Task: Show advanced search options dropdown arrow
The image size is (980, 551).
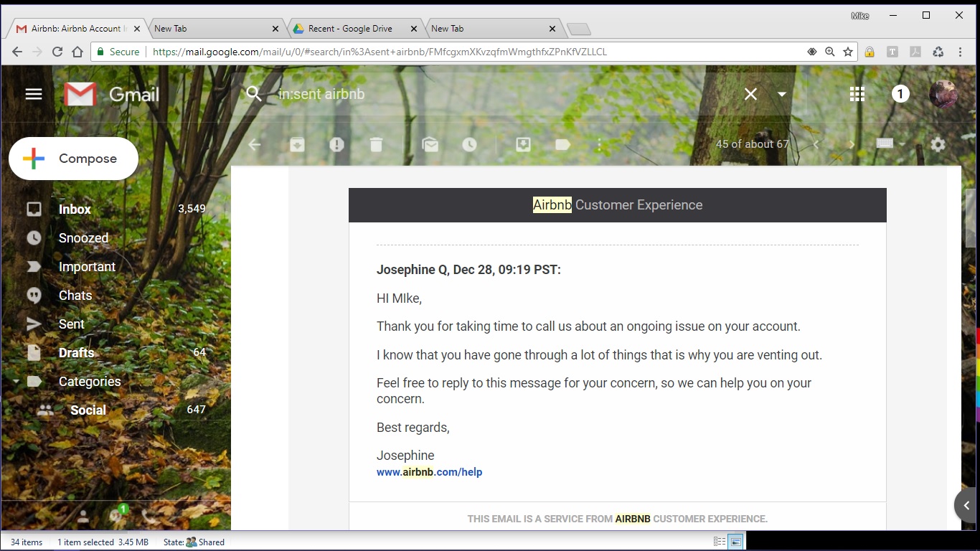Action: pyautogui.click(x=782, y=94)
